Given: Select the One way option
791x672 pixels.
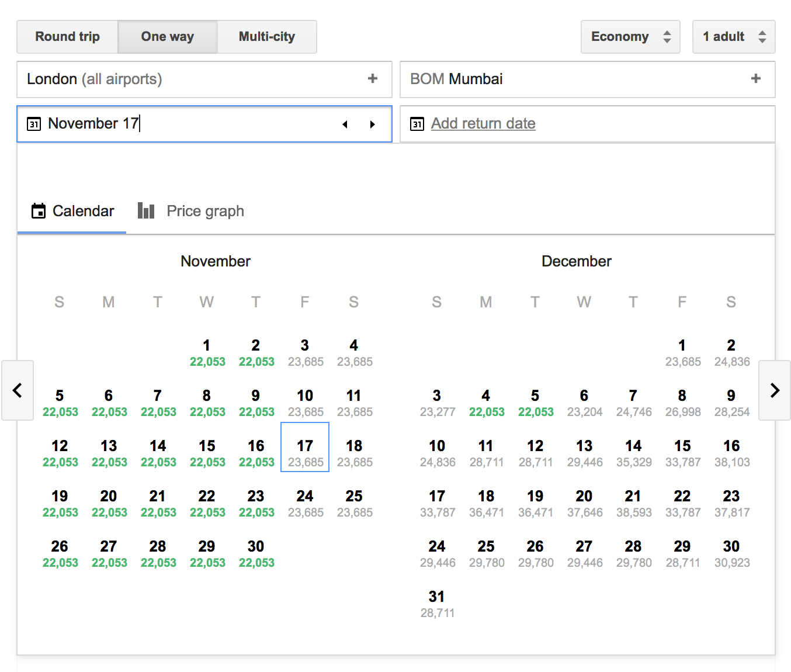Looking at the screenshot, I should tap(168, 37).
